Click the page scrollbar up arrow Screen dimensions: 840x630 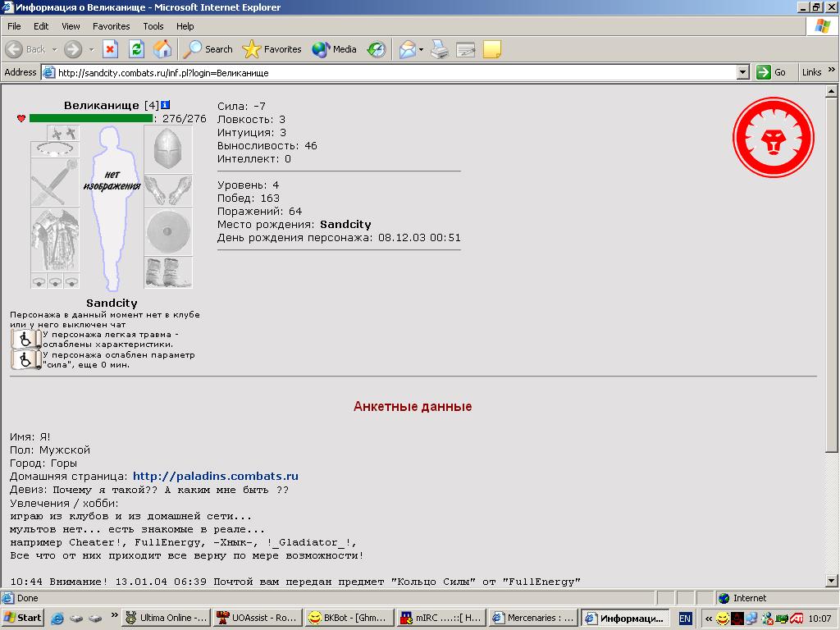point(831,92)
